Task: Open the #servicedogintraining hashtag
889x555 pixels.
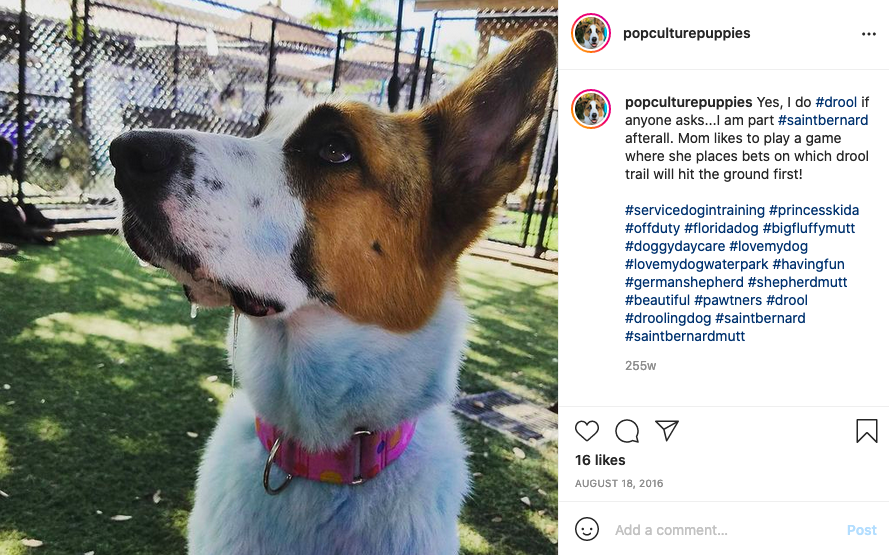Action: pos(695,210)
